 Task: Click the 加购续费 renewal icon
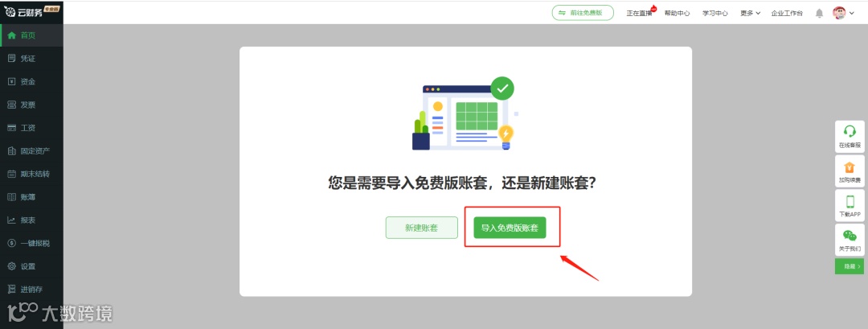(850, 167)
